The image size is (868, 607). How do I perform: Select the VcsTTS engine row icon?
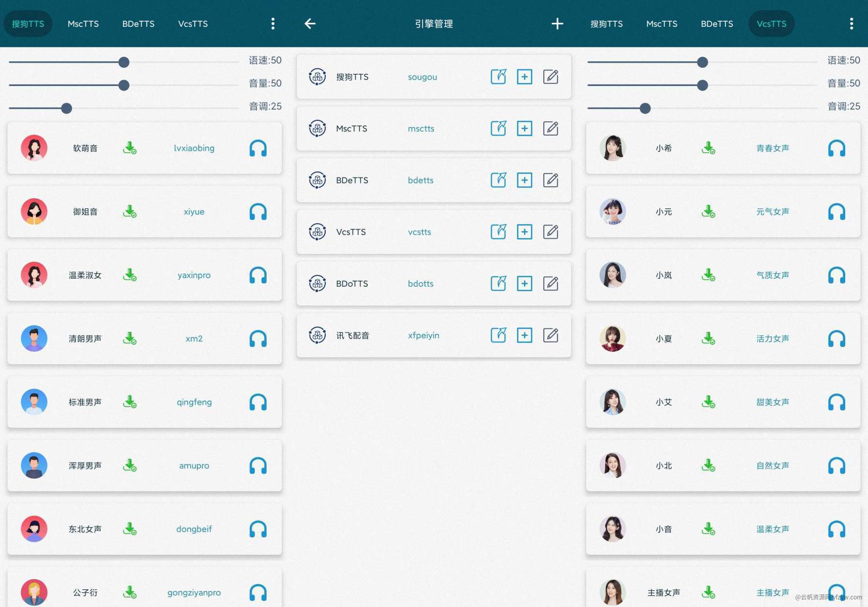point(317,232)
